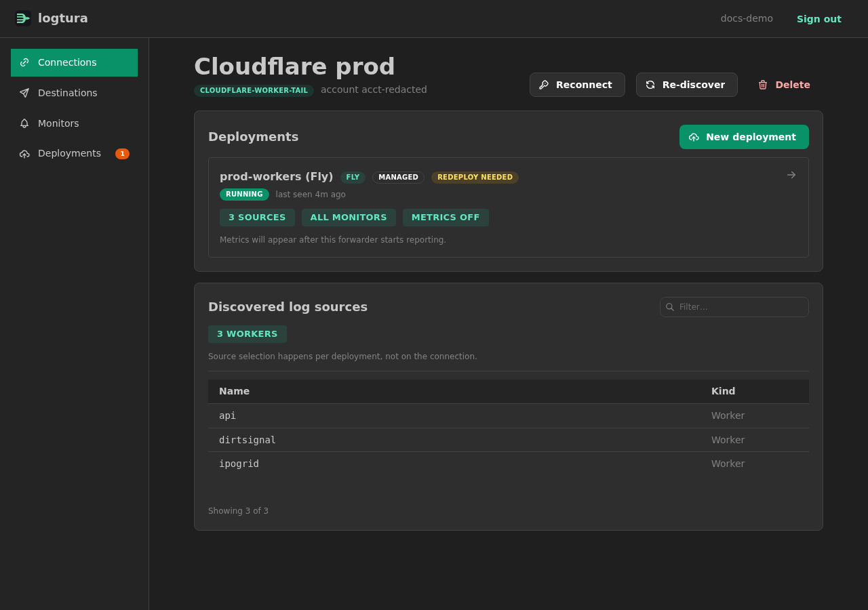Click the Deployments cloud upload sidebar icon
This screenshot has height=610, width=868.
pos(24,154)
